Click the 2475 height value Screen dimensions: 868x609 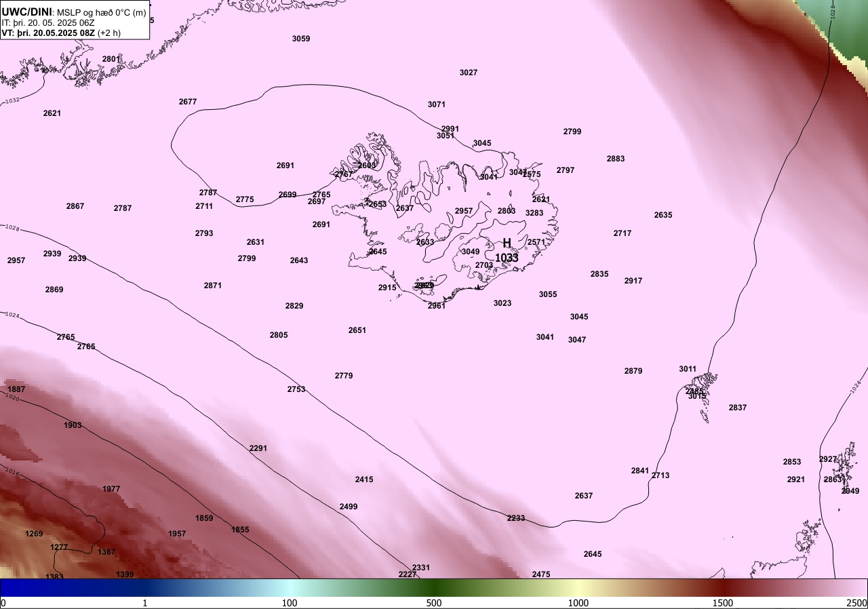click(541, 574)
